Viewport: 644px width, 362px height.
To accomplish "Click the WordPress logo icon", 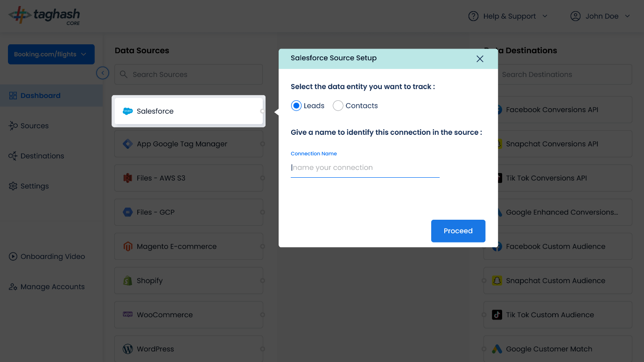I will [x=127, y=349].
